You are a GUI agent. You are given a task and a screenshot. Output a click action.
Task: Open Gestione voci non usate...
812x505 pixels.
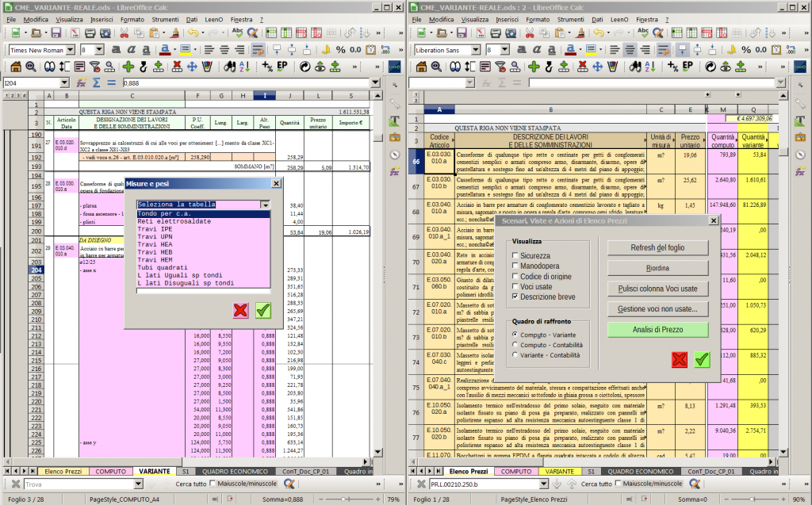pos(657,309)
